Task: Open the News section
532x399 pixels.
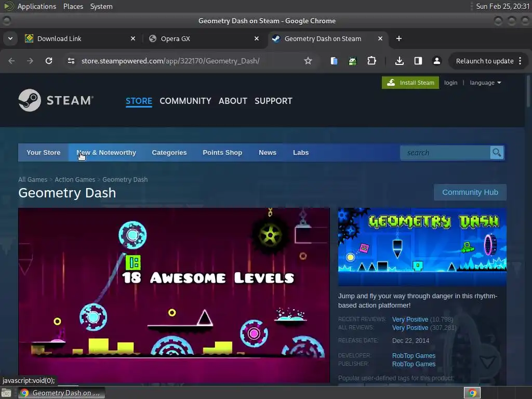Action: (268, 153)
